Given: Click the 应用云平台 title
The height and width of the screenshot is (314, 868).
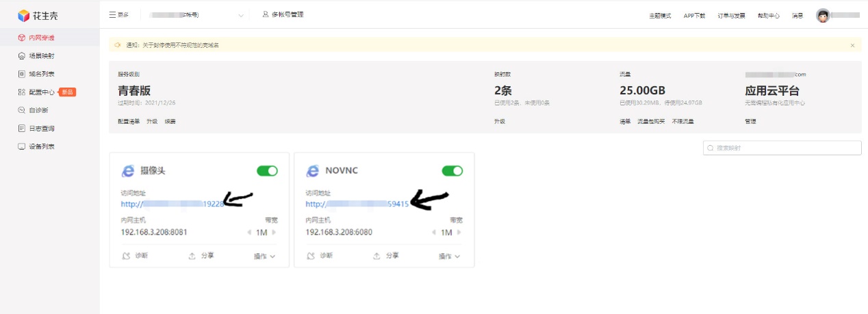Looking at the screenshot, I should [x=772, y=90].
